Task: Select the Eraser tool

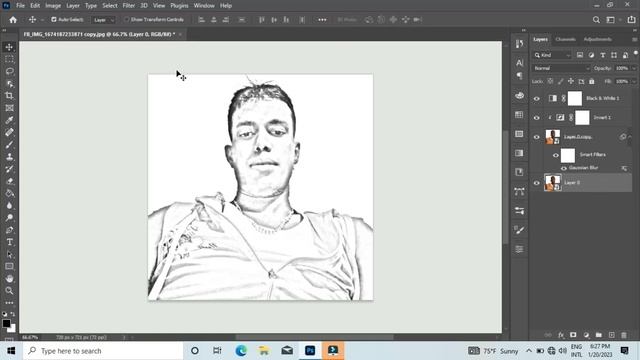Action: pyautogui.click(x=9, y=181)
